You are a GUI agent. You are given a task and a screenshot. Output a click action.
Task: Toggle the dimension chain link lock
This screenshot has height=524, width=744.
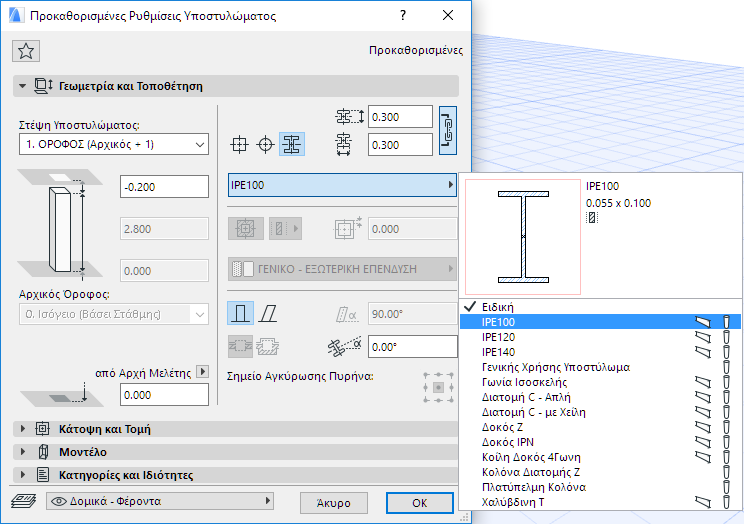448,131
